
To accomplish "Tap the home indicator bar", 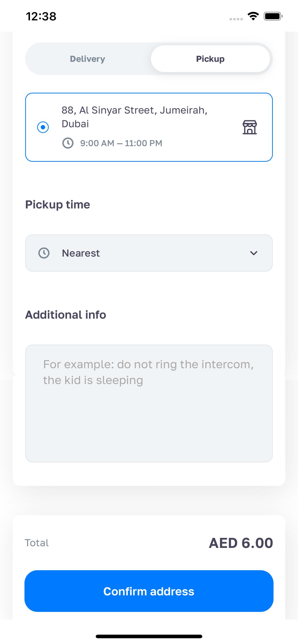I will click(149, 636).
